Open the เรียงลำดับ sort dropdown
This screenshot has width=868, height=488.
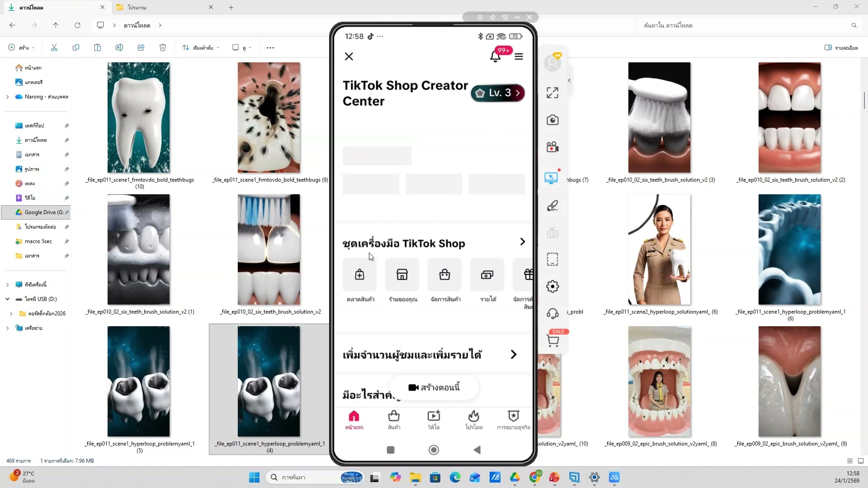[201, 47]
